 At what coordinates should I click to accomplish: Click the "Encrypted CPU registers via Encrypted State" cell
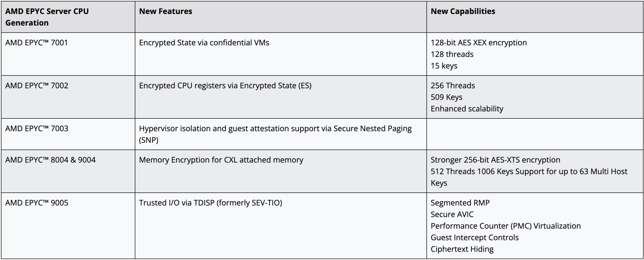(225, 86)
